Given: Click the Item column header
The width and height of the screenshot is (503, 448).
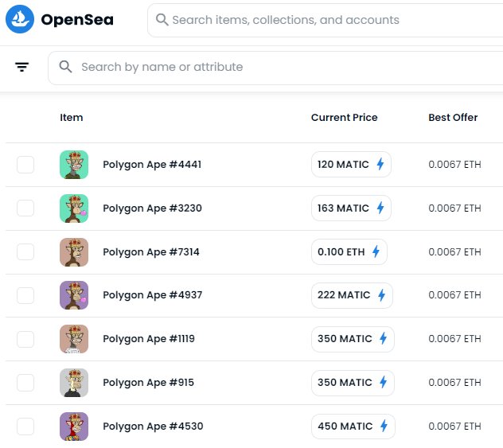Looking at the screenshot, I should tap(72, 118).
